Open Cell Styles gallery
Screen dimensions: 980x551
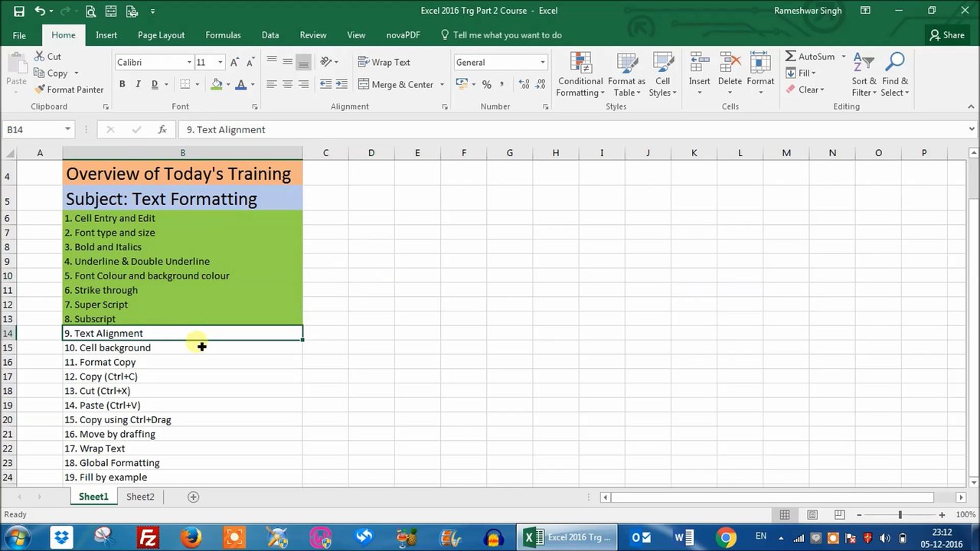[662, 75]
